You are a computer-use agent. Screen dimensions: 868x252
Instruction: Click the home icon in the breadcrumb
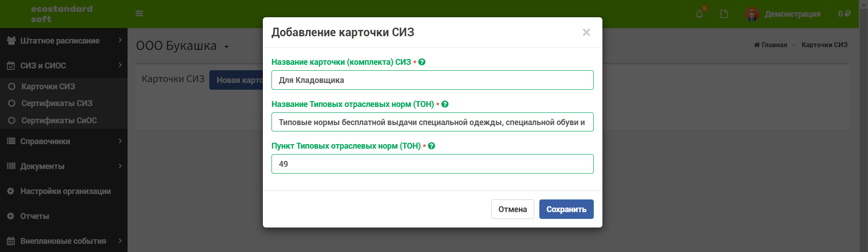coord(757,45)
